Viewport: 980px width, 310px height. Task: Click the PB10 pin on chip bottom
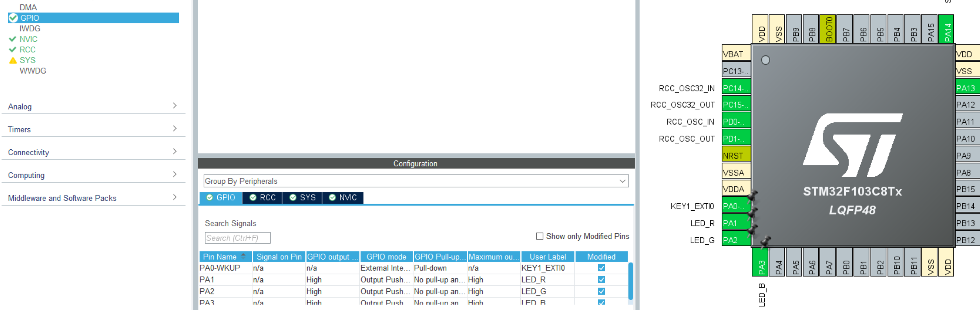tap(896, 262)
